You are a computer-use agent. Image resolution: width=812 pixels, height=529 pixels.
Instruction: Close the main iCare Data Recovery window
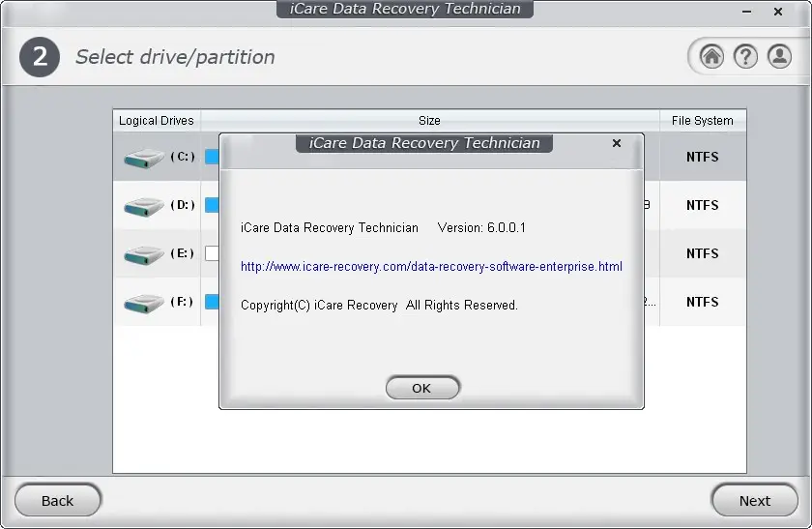point(778,12)
